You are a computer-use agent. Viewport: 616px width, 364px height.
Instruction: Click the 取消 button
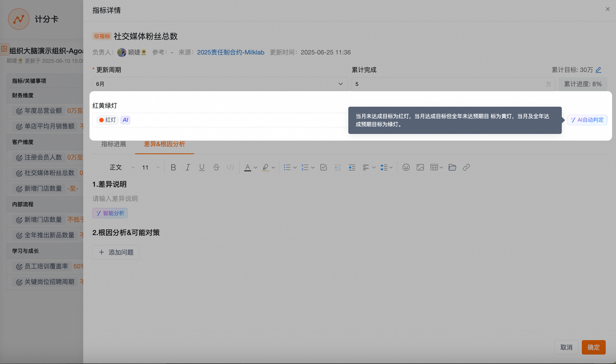pyautogui.click(x=566, y=347)
